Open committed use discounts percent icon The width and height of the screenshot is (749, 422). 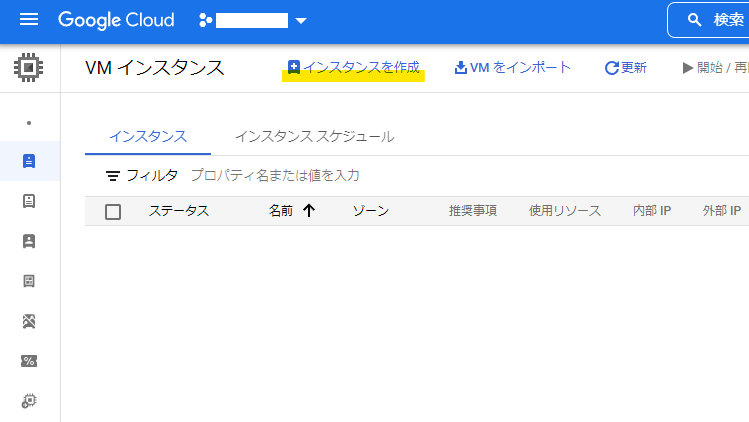point(29,361)
